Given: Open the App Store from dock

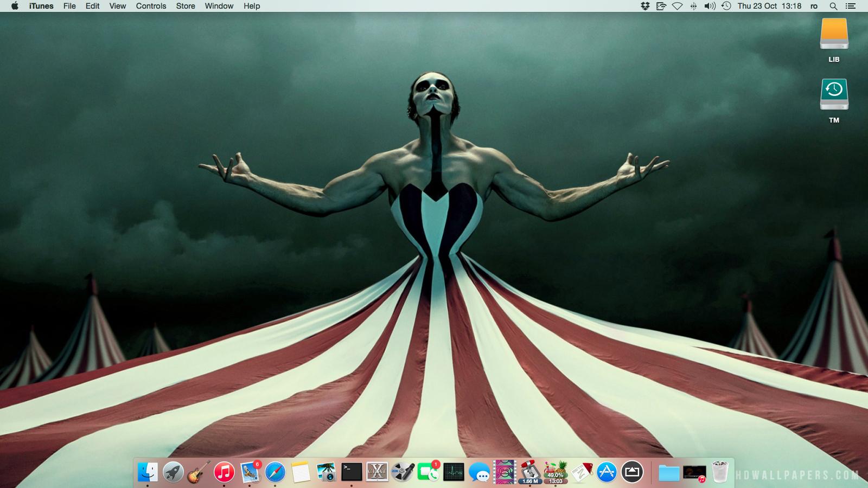Looking at the screenshot, I should tap(607, 472).
